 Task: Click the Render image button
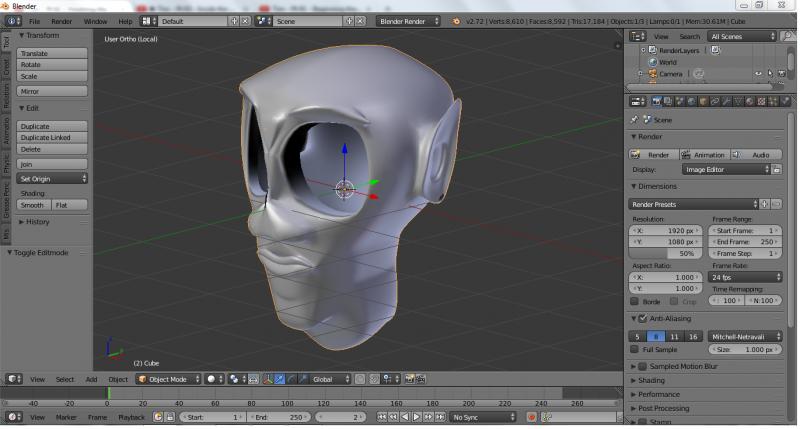pyautogui.click(x=652, y=155)
